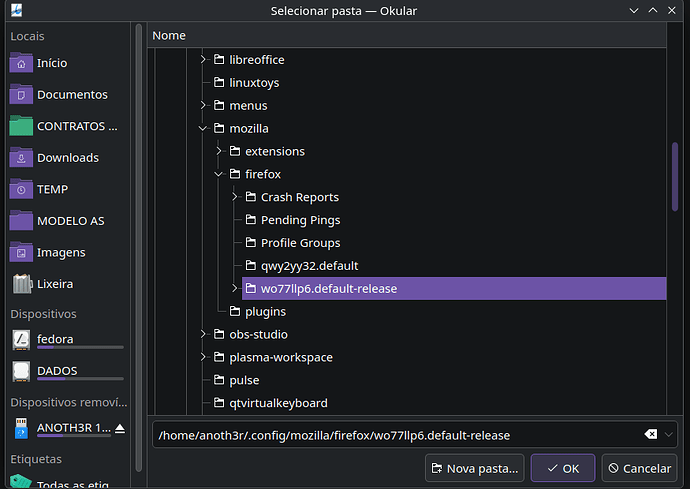
Task: Open the ANOTH3R removable USB device
Action: pos(61,428)
